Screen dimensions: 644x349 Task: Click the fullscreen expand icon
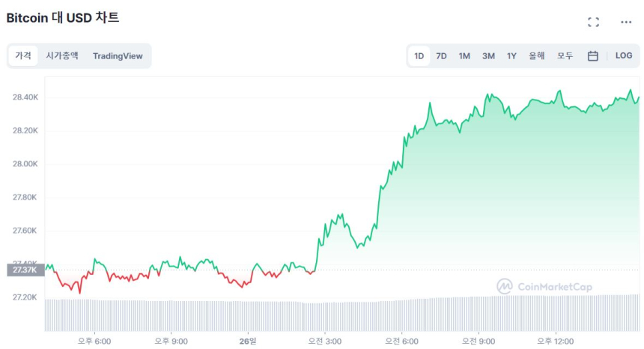coord(593,22)
